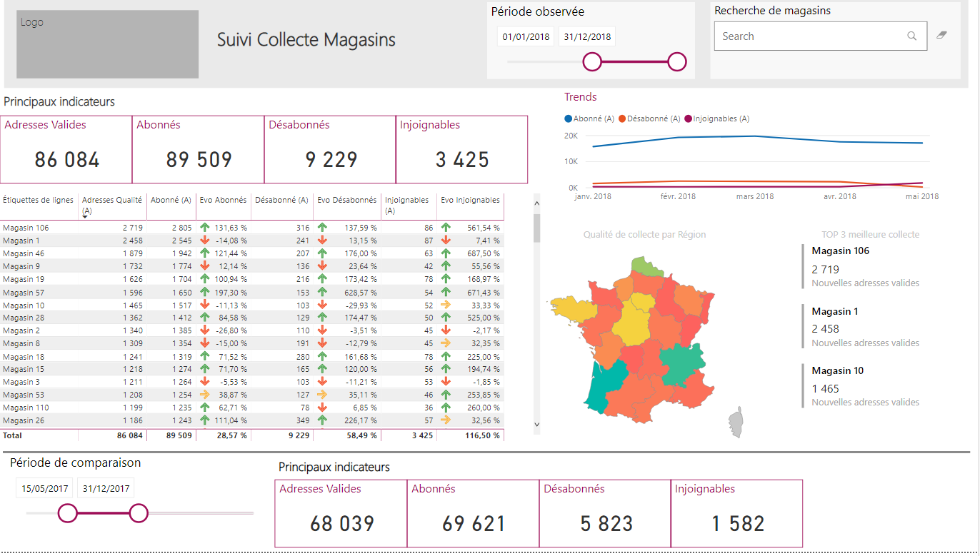Click yellow right arrow for Magasin 53 Evo Abonnés
980x556 pixels.
tap(205, 395)
